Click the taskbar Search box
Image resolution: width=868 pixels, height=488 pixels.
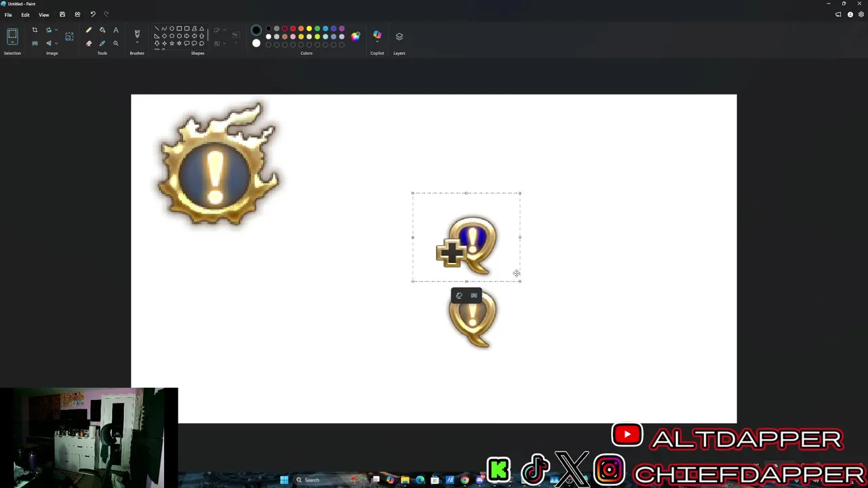[330, 480]
